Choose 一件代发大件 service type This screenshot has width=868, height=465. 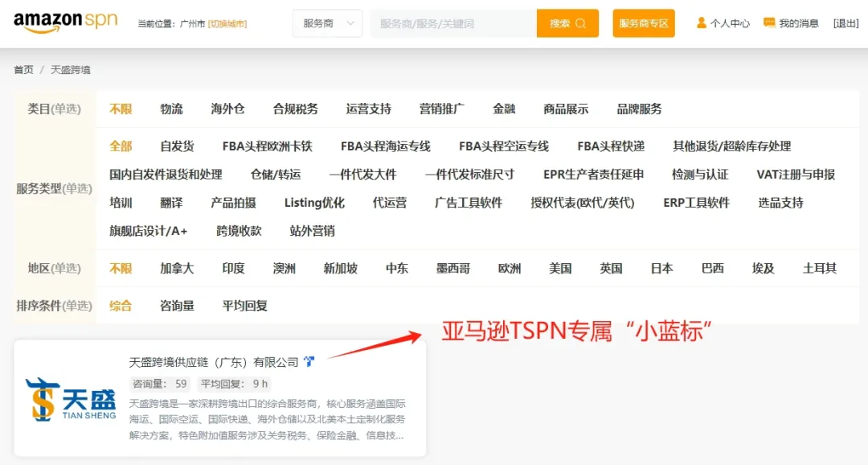tap(363, 175)
